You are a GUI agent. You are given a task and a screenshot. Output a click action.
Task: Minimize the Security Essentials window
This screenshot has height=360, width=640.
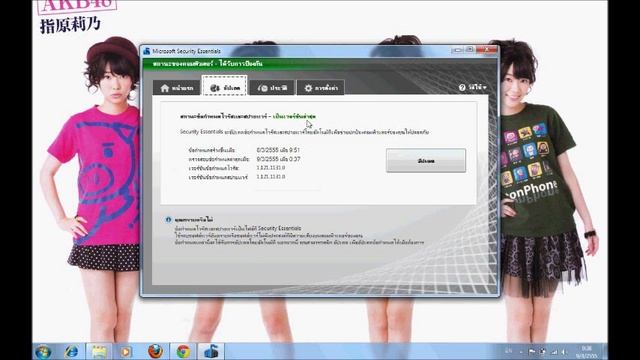point(457,50)
